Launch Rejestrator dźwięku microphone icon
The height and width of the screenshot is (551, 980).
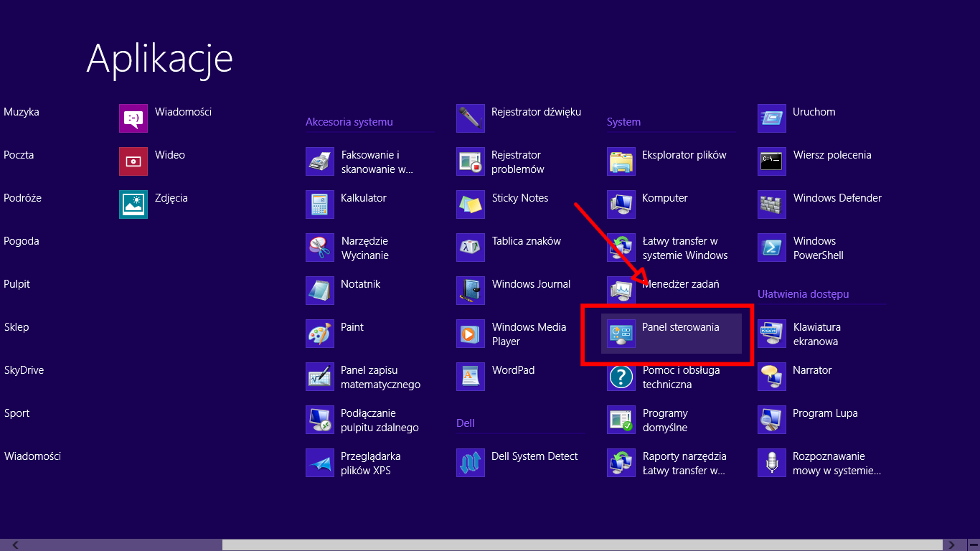pos(471,118)
